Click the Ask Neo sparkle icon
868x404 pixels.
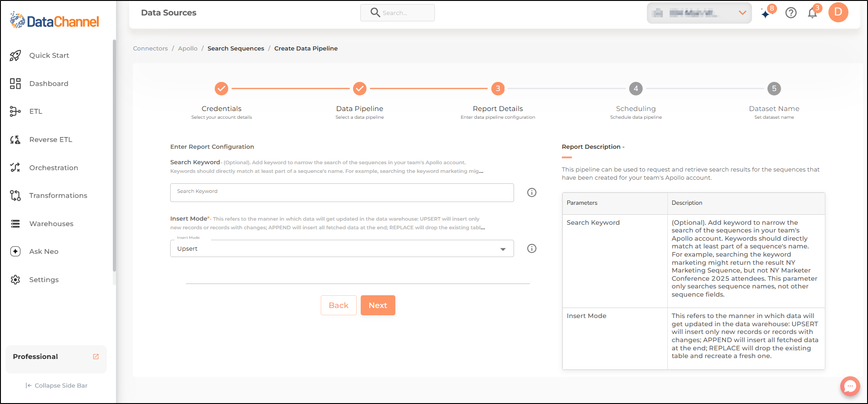pos(15,252)
